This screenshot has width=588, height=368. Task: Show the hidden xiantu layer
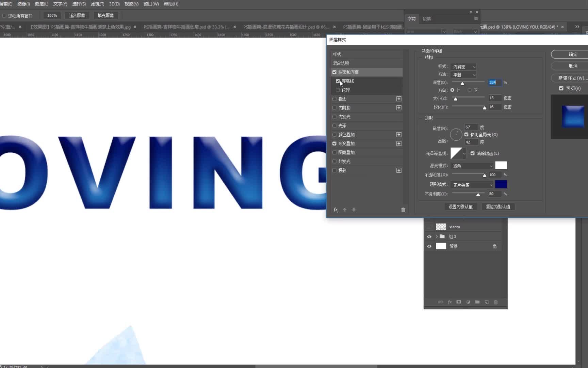tap(429, 227)
